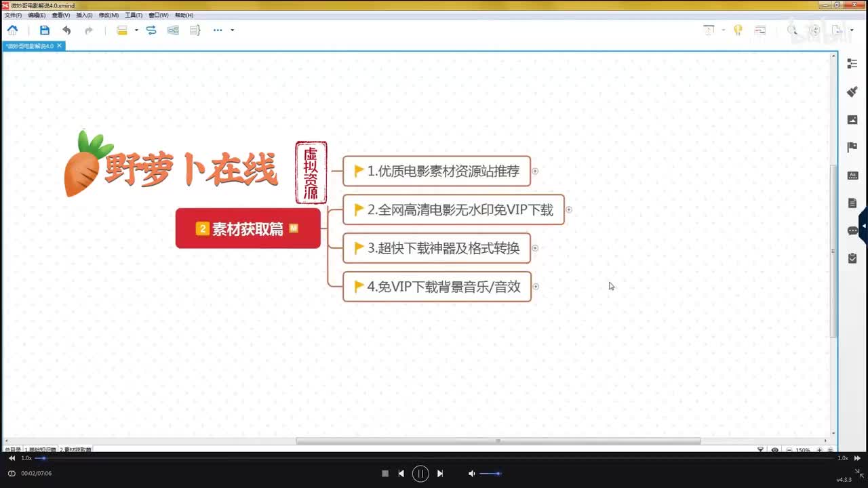Open 帮助(H) menu
This screenshot has height=488, width=868.
click(x=184, y=15)
